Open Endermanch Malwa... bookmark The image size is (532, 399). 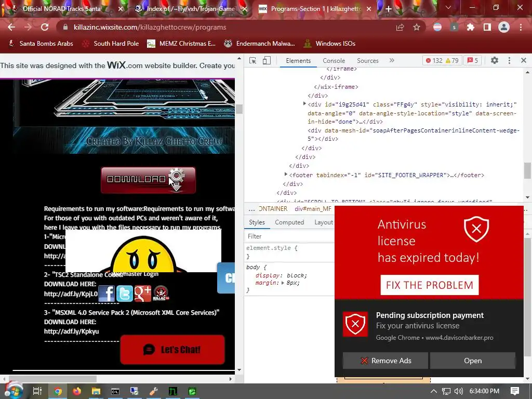coord(260,44)
